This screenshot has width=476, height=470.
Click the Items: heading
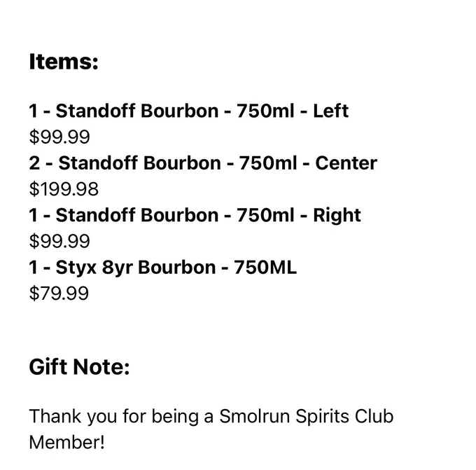(x=64, y=62)
